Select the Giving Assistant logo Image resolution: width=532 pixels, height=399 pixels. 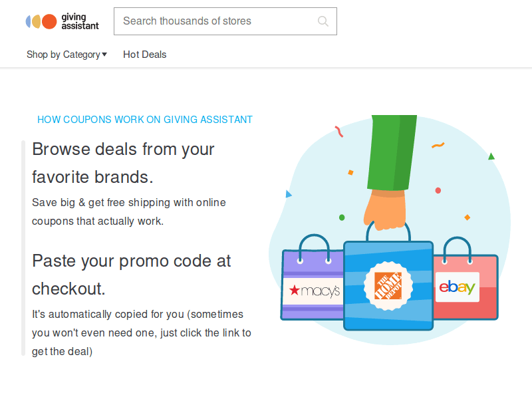click(x=62, y=21)
